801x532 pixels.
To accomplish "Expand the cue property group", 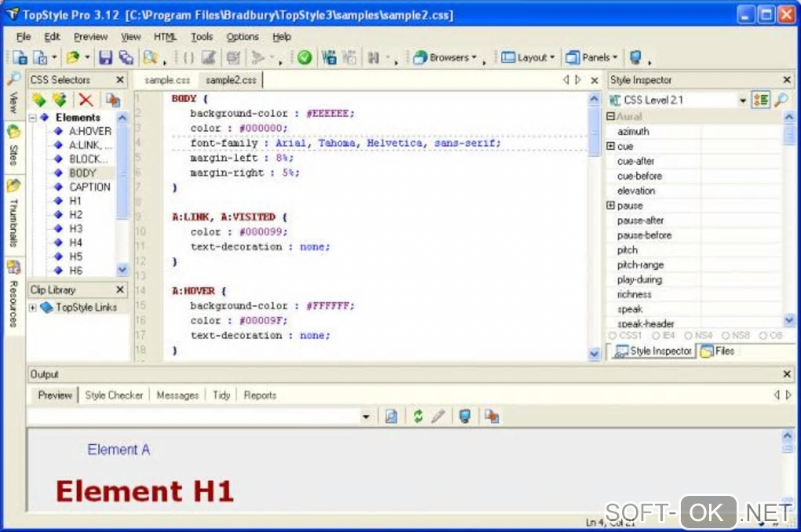I will pyautogui.click(x=610, y=146).
